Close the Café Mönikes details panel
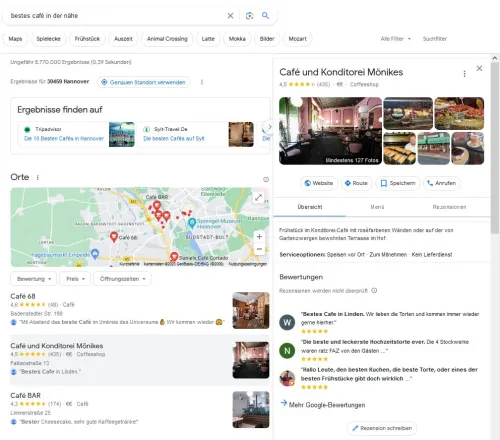The height and width of the screenshot is (440, 500). point(479,68)
